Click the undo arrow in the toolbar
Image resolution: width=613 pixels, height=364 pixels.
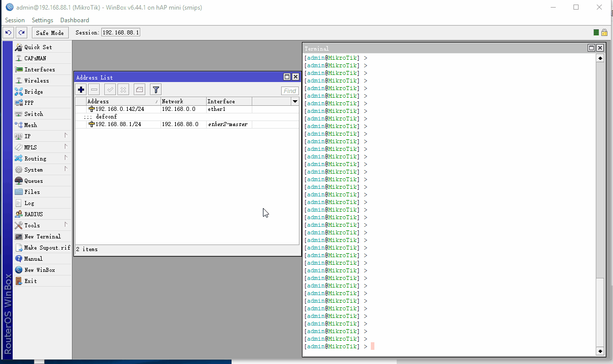click(x=8, y=32)
